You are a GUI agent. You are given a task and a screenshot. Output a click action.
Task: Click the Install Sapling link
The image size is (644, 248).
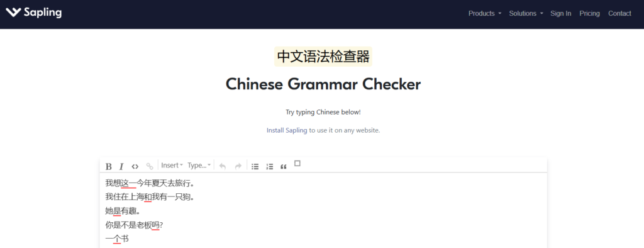[x=287, y=130]
